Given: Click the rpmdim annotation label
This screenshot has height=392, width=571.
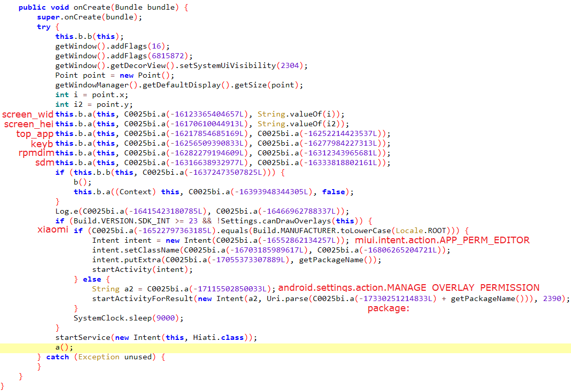Looking at the screenshot, I should (36, 153).
